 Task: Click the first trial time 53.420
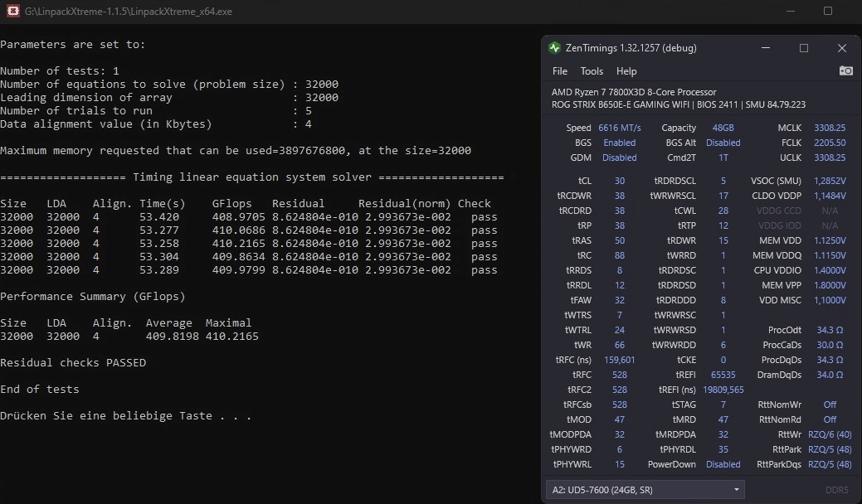tap(158, 217)
